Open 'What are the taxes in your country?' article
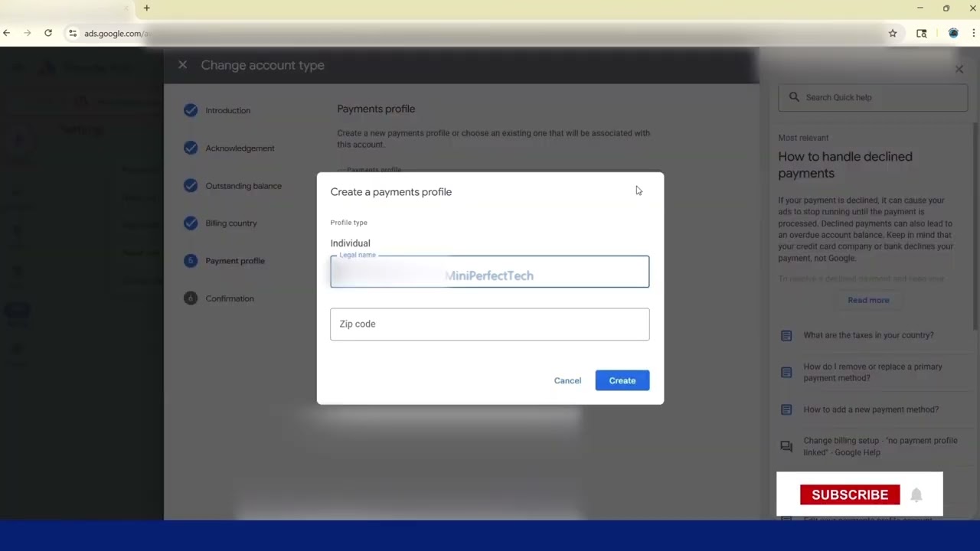 coord(868,335)
